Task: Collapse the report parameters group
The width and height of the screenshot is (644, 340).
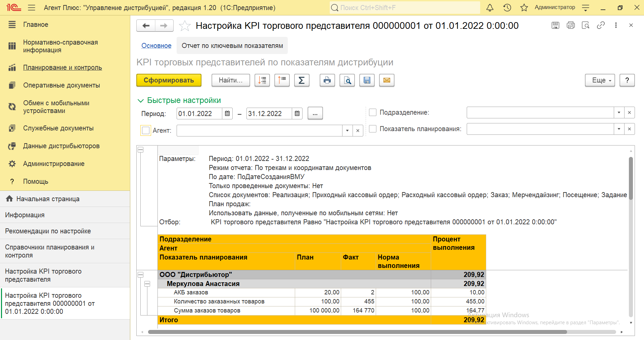Action: click(141, 150)
